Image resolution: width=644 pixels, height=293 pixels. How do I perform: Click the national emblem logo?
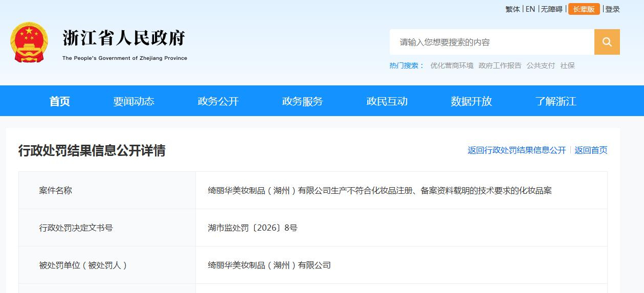pos(29,42)
